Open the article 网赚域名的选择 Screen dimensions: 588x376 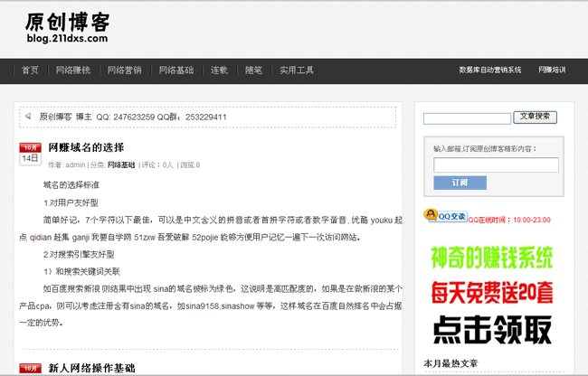coord(86,147)
